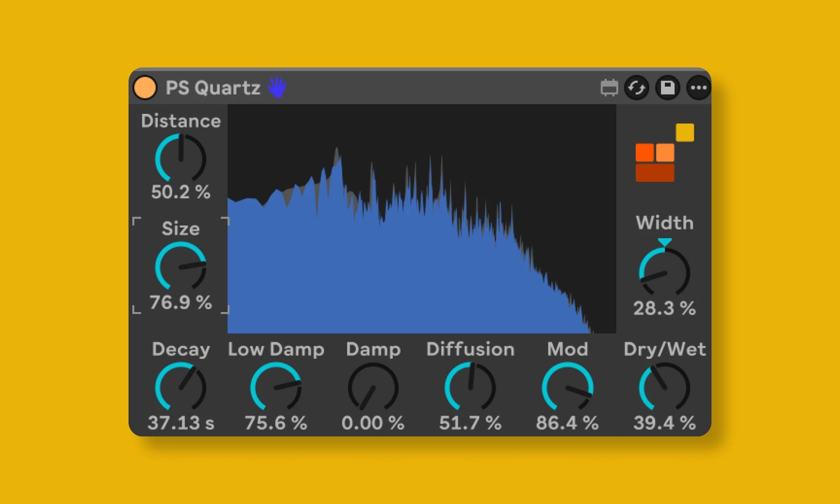The image size is (840, 504).
Task: Toggle the PS Quartz device activator
Action: (x=145, y=88)
